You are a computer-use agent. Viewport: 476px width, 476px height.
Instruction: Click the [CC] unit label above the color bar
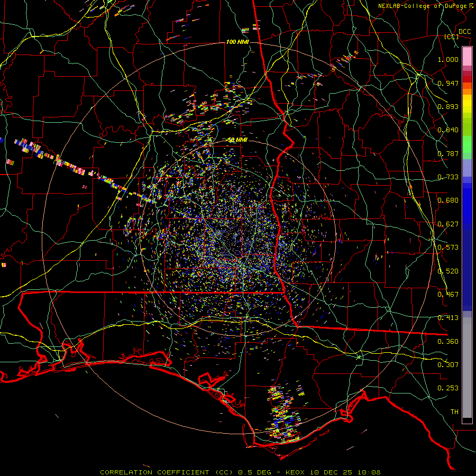click(452, 36)
